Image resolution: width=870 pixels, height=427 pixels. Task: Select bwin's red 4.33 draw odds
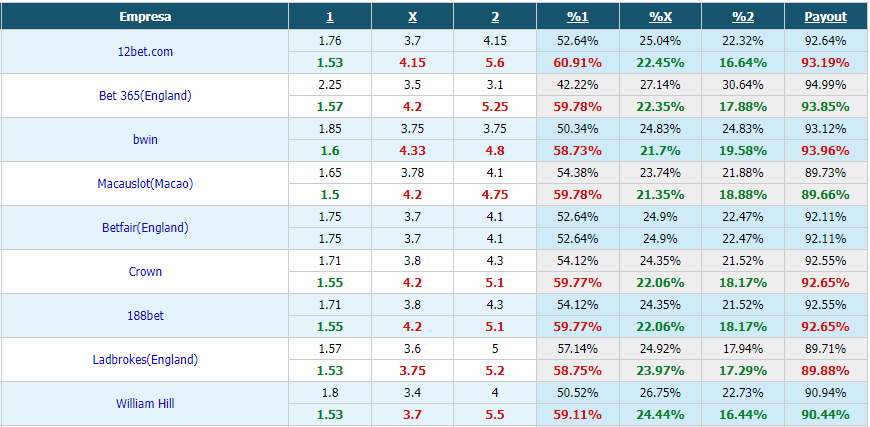coord(412,151)
